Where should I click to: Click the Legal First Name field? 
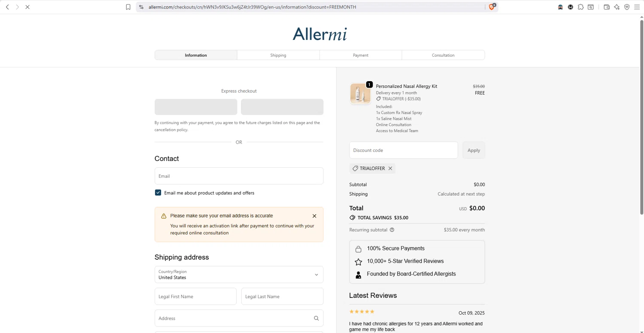click(195, 297)
